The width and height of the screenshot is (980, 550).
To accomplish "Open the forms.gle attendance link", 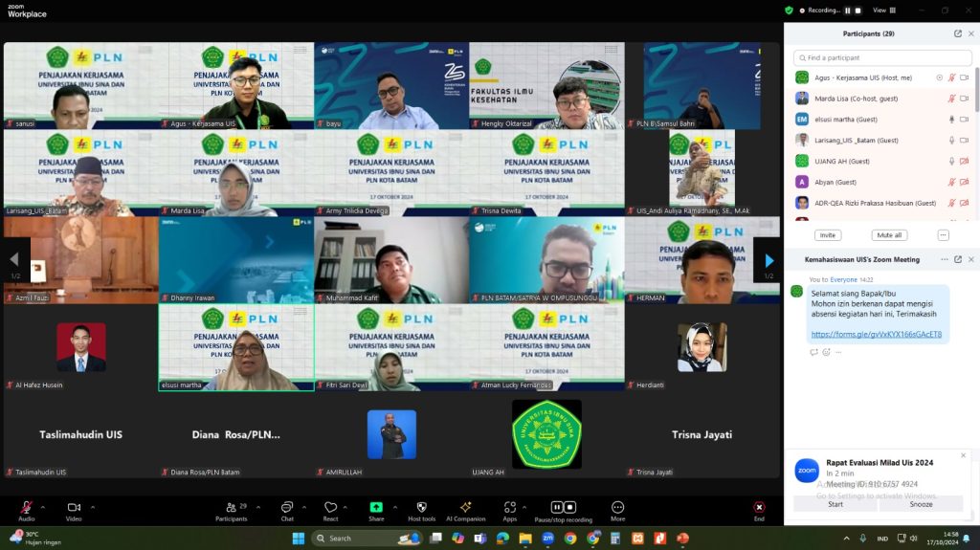I will [x=876, y=335].
